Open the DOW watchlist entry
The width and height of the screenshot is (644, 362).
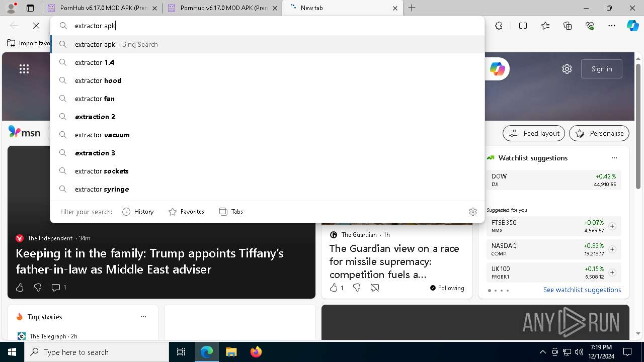pyautogui.click(x=553, y=180)
